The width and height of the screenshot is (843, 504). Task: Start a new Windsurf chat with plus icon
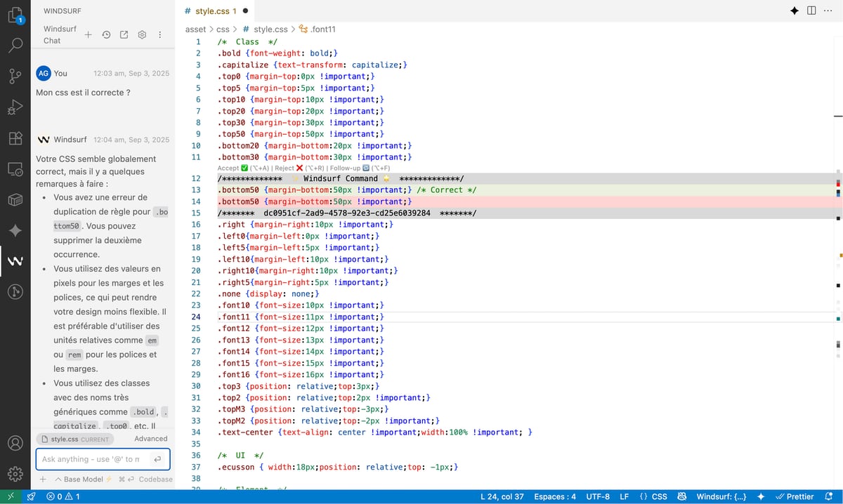88,34
